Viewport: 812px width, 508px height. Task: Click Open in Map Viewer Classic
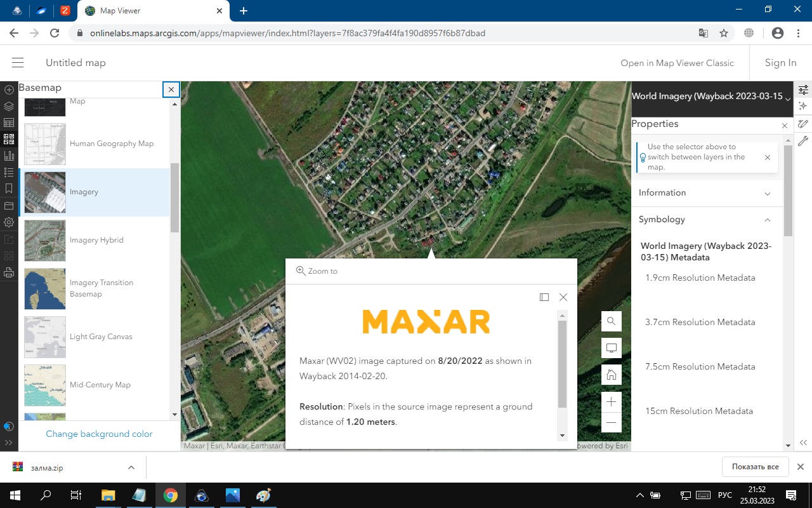tap(677, 63)
